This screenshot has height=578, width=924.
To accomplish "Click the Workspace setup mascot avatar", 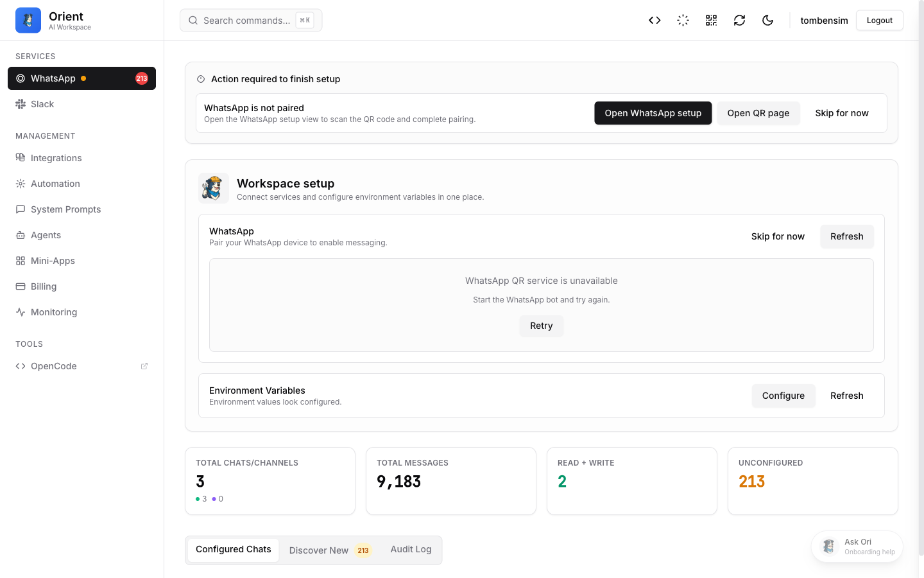I will 214,189.
